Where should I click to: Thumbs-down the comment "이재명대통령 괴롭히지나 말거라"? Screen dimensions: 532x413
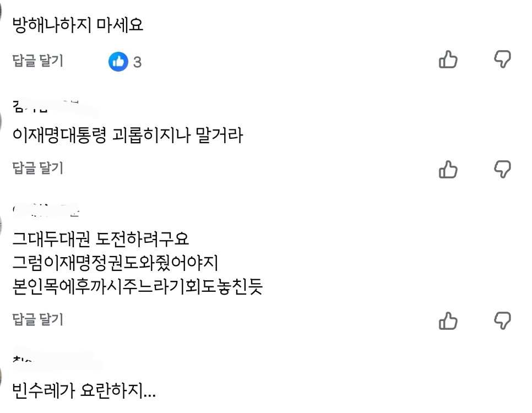tap(502, 170)
